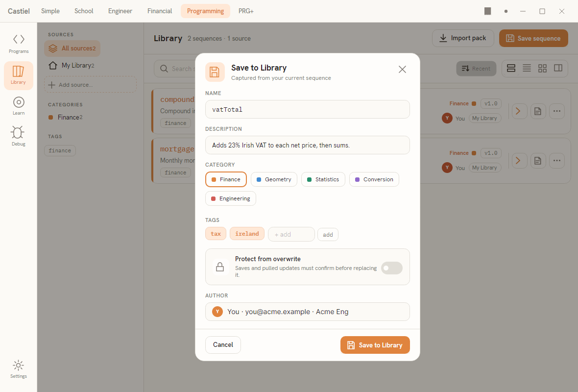This screenshot has height=392, width=578.
Task: Click the Save to Library button
Action: tap(375, 345)
